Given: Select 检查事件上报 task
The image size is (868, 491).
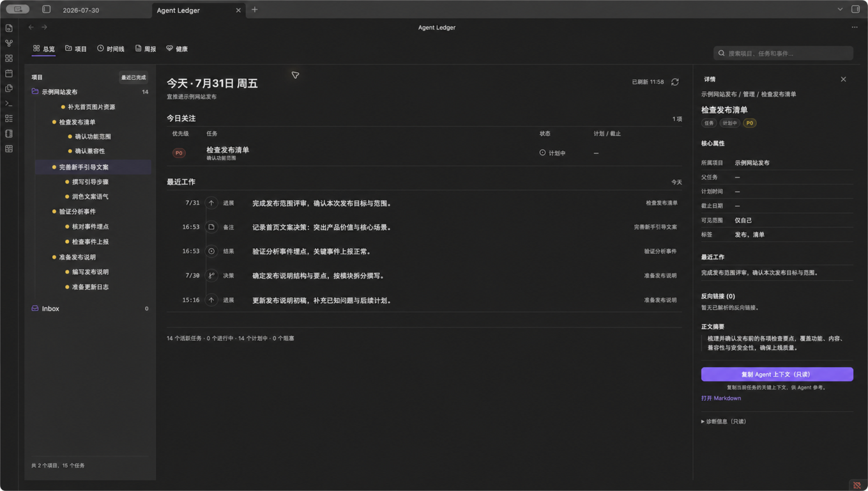Looking at the screenshot, I should pyautogui.click(x=92, y=242).
